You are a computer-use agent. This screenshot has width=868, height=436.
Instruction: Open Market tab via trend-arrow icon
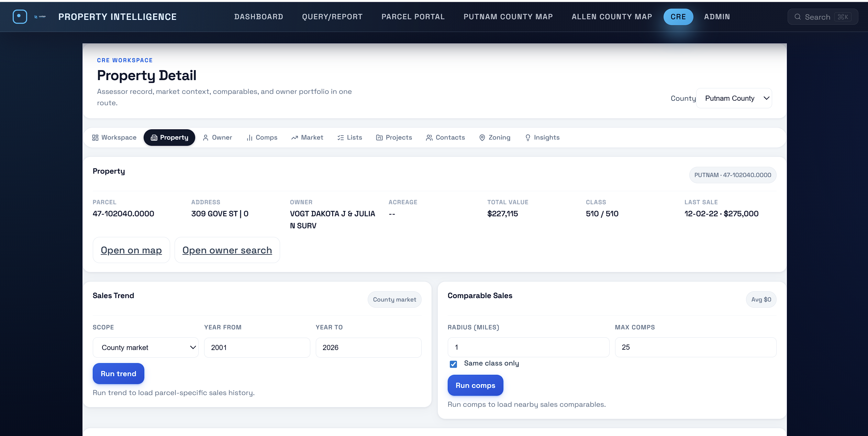[x=294, y=138]
